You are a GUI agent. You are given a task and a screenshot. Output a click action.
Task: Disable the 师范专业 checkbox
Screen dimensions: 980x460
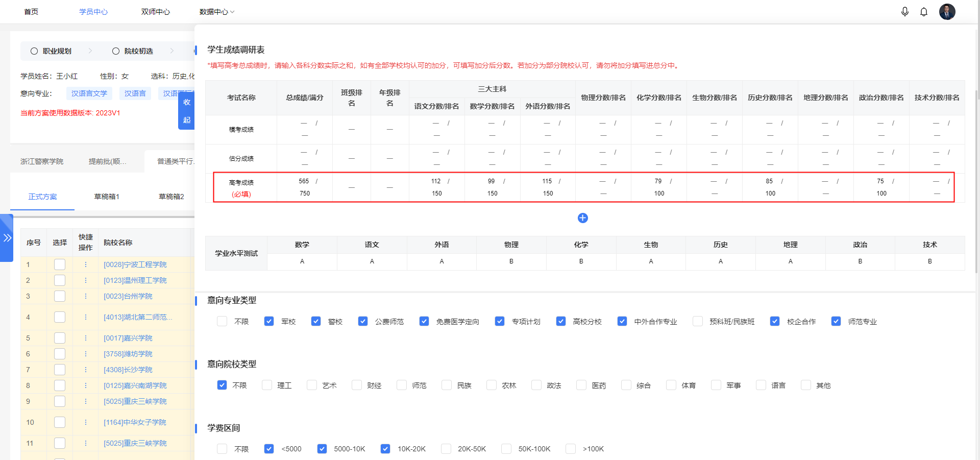click(x=836, y=321)
